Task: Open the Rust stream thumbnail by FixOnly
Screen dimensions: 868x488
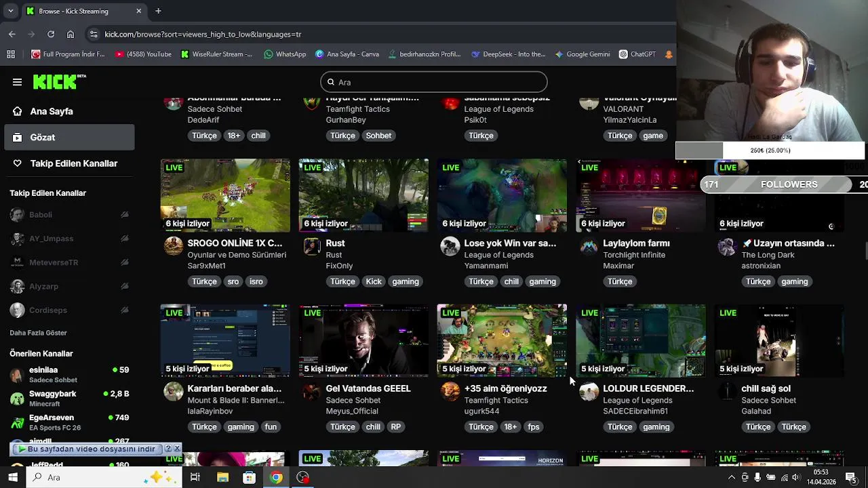Action: (x=363, y=195)
